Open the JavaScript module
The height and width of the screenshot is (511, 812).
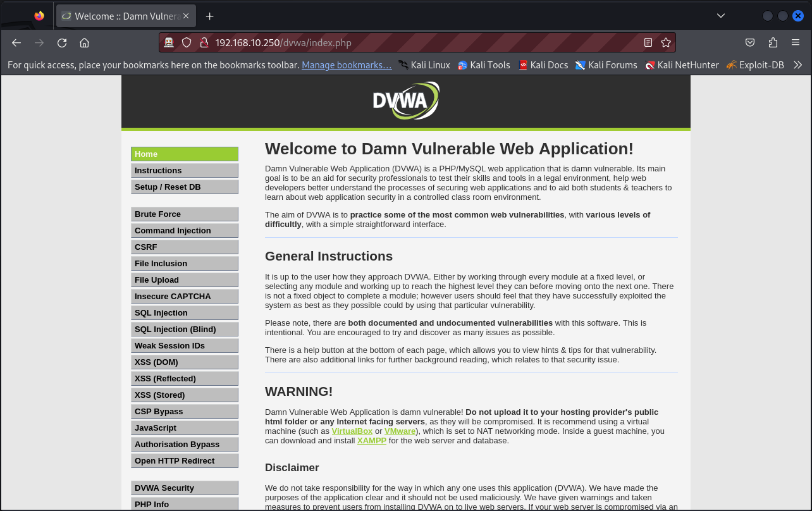pos(185,428)
